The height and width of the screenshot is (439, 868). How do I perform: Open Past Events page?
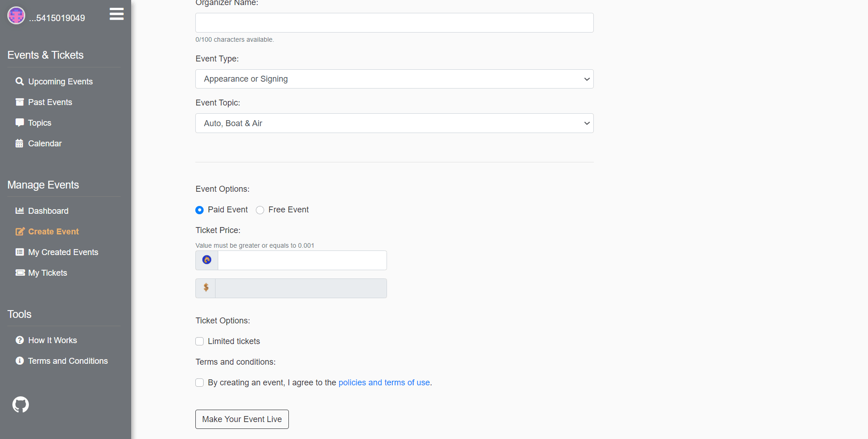click(x=50, y=102)
